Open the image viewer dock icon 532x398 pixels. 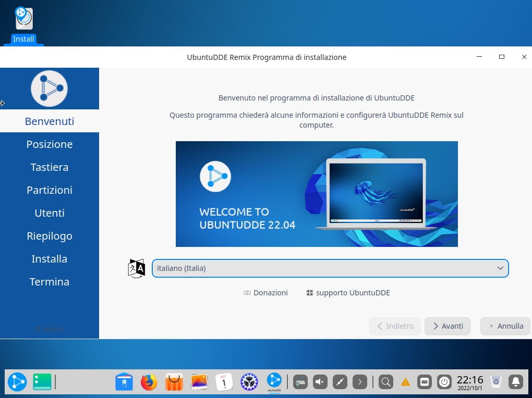pos(199,382)
